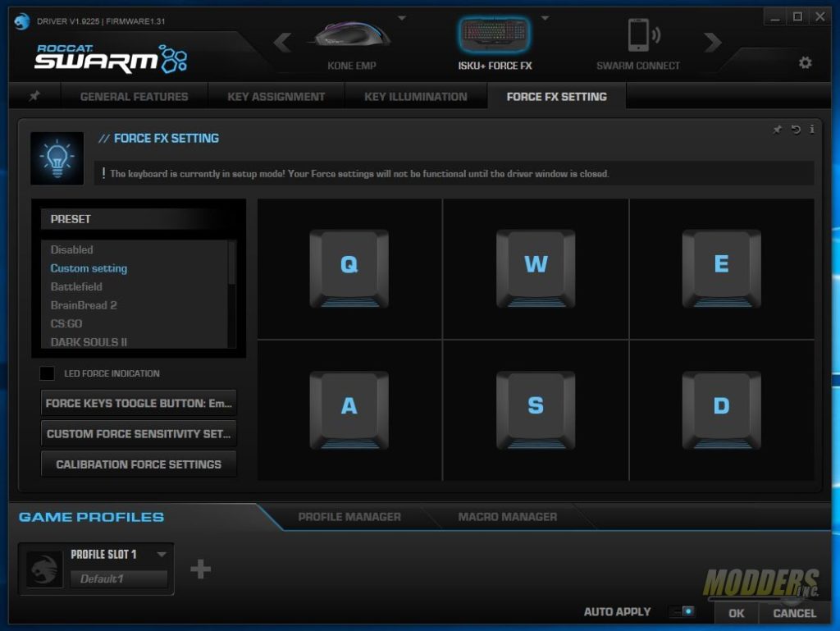The image size is (840, 631).
Task: Open the settings gear
Action: click(x=805, y=62)
